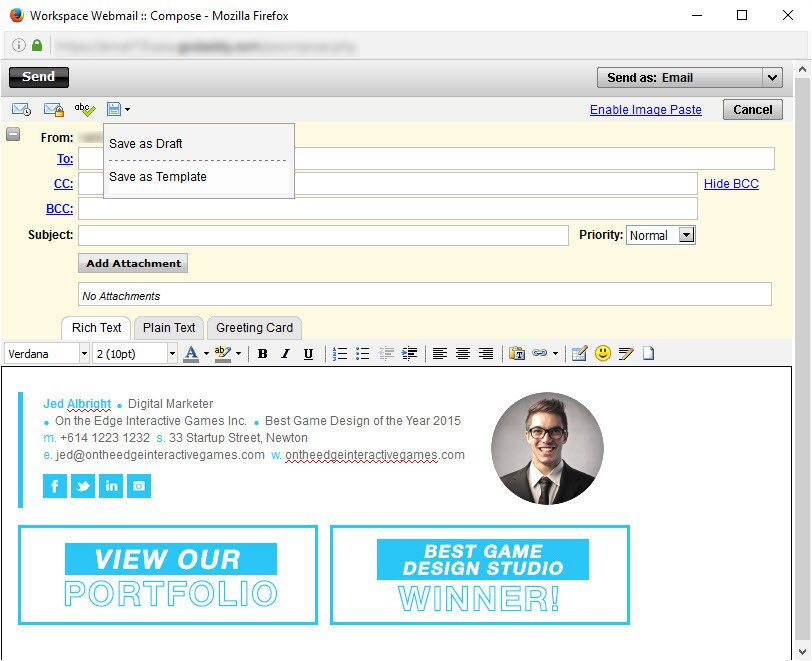Toggle underline text formatting
The image size is (812, 661).
tap(308, 354)
